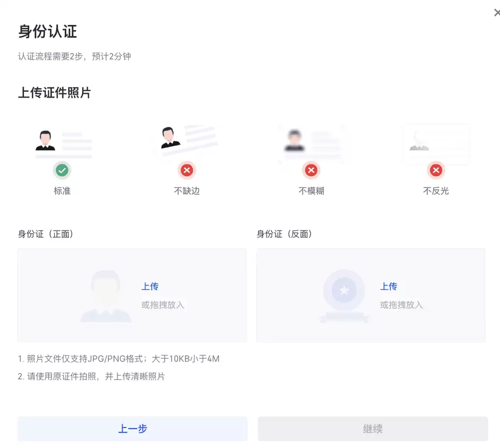Click the 上一步 button to go back
Viewport: 500px width, 448px height.
pyautogui.click(x=132, y=428)
